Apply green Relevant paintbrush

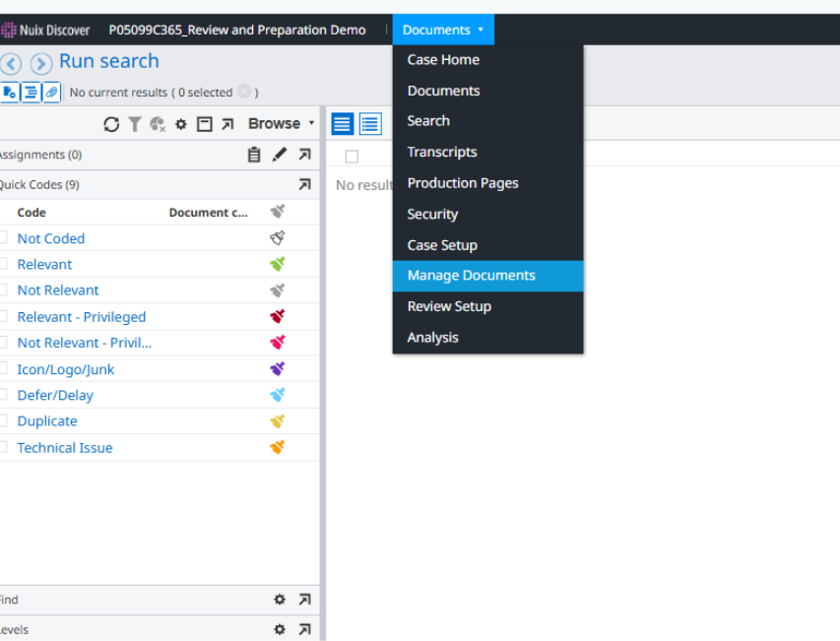tap(278, 264)
